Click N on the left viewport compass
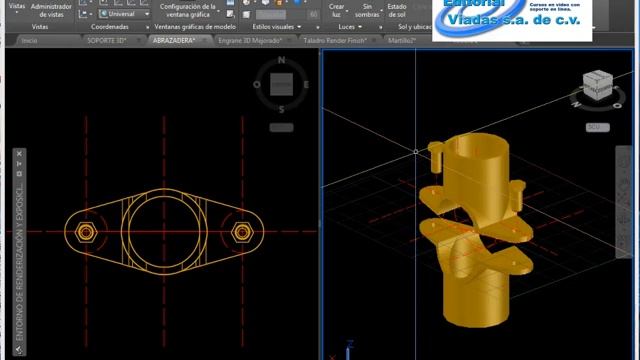640x360 pixels. [x=281, y=60]
